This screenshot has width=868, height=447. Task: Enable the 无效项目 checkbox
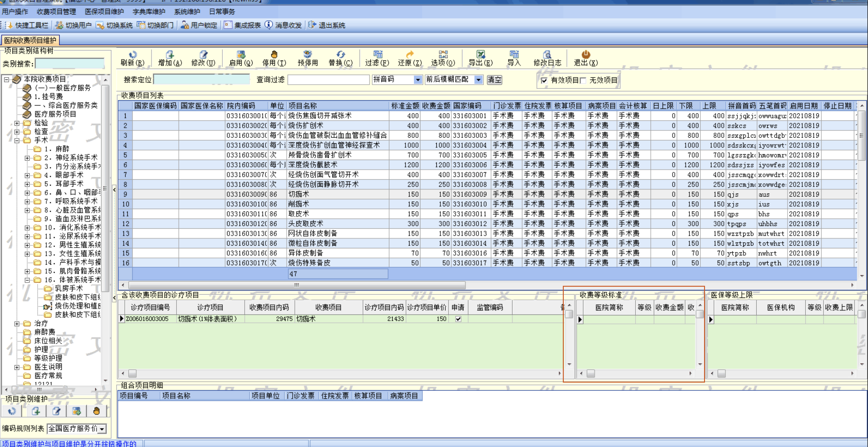point(583,80)
